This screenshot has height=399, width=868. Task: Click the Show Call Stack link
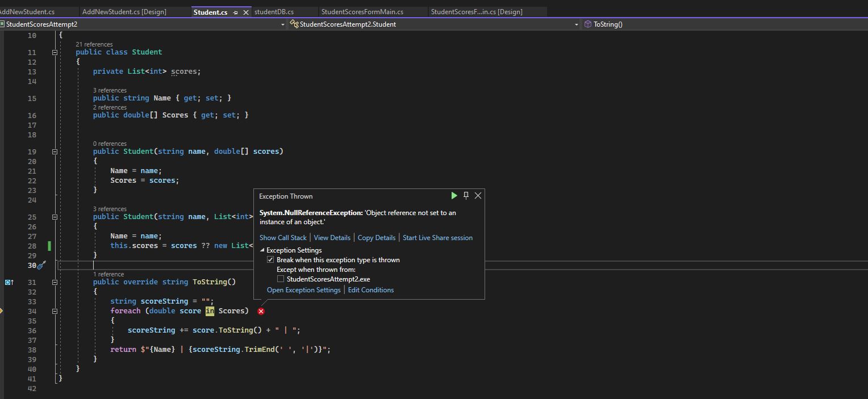283,238
